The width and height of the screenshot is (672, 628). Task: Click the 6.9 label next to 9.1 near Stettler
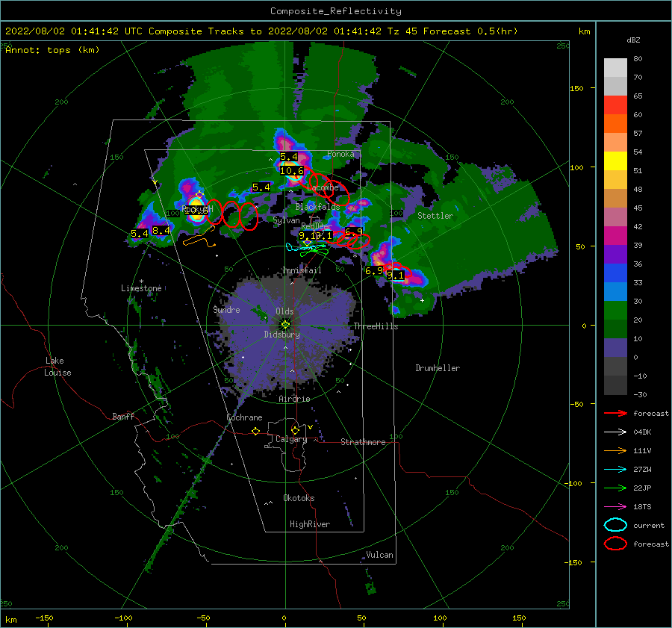pos(374,271)
